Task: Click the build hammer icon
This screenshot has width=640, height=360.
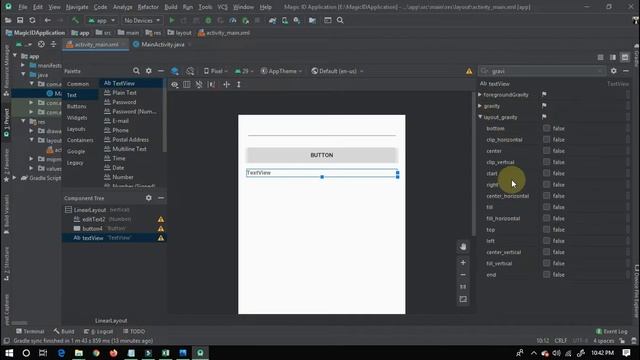Action: 75,20
